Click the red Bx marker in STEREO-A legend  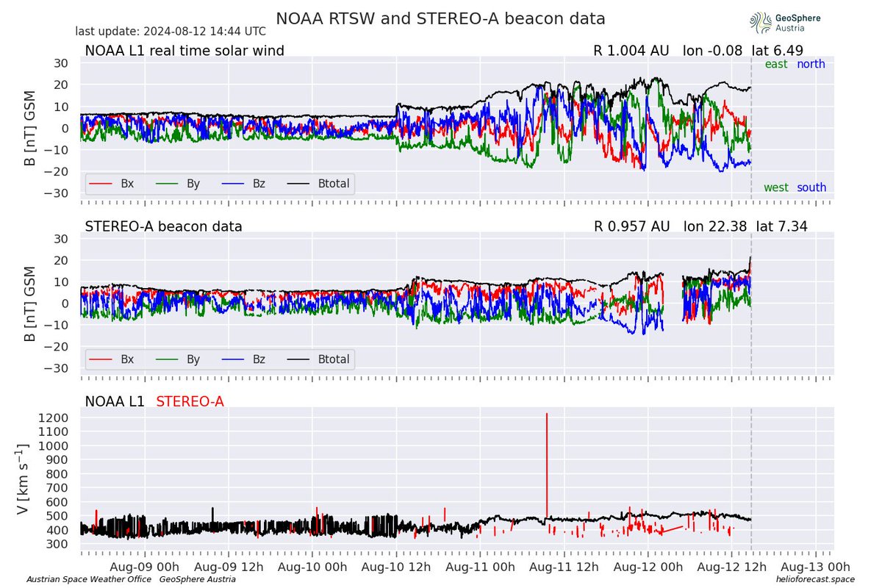coord(99,359)
